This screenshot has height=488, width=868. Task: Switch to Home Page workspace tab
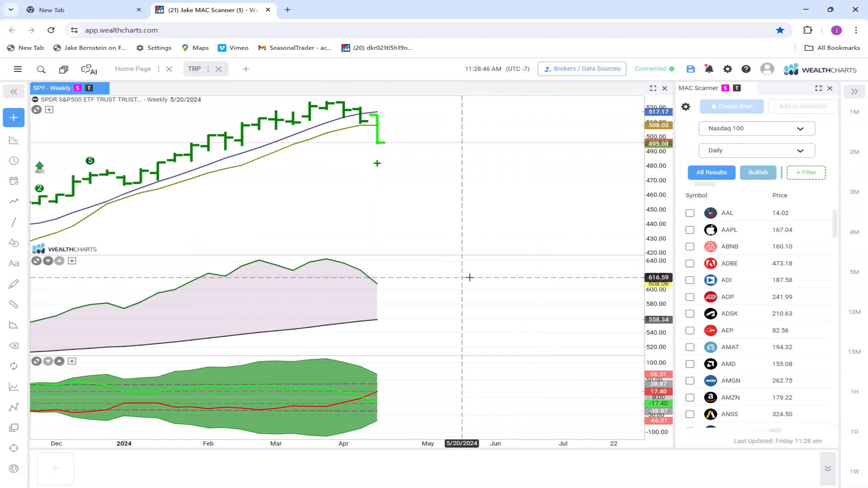(x=133, y=69)
